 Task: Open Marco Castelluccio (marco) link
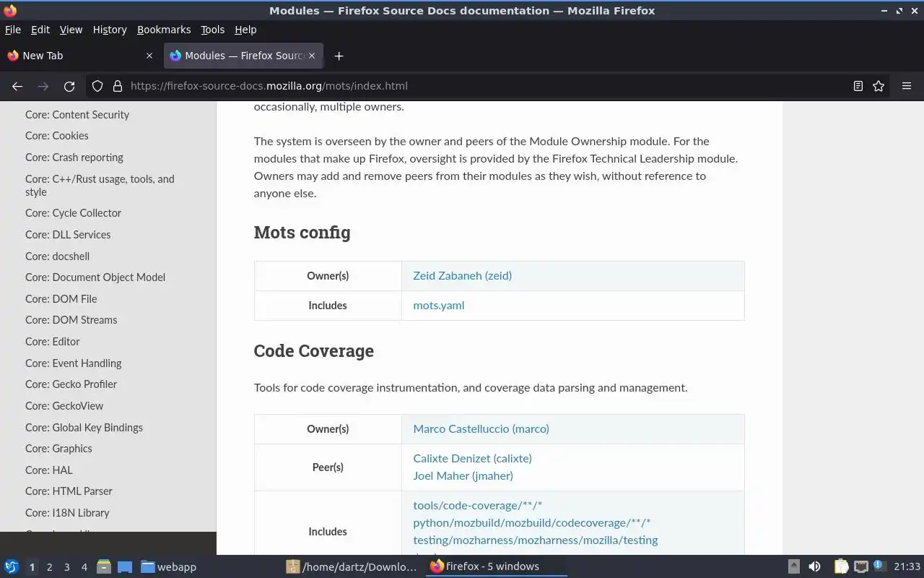pyautogui.click(x=481, y=429)
